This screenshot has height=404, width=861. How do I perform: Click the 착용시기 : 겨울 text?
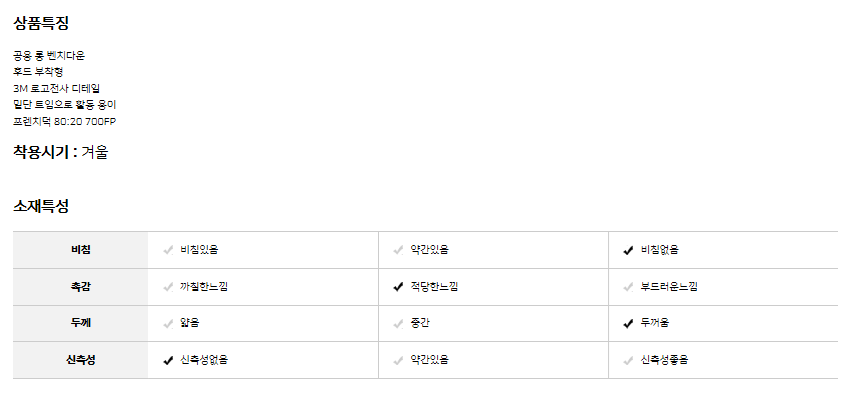pyautogui.click(x=61, y=152)
